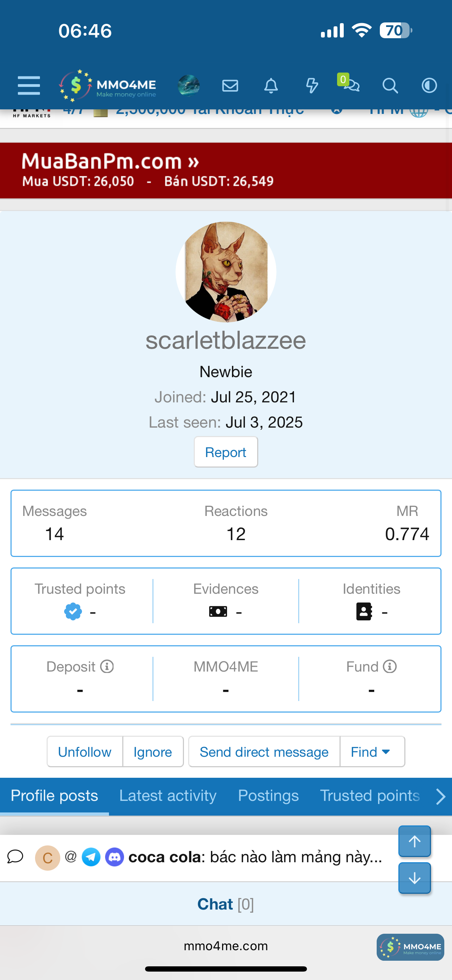Ignore this user
Viewport: 452px width, 980px height.
[x=152, y=752]
